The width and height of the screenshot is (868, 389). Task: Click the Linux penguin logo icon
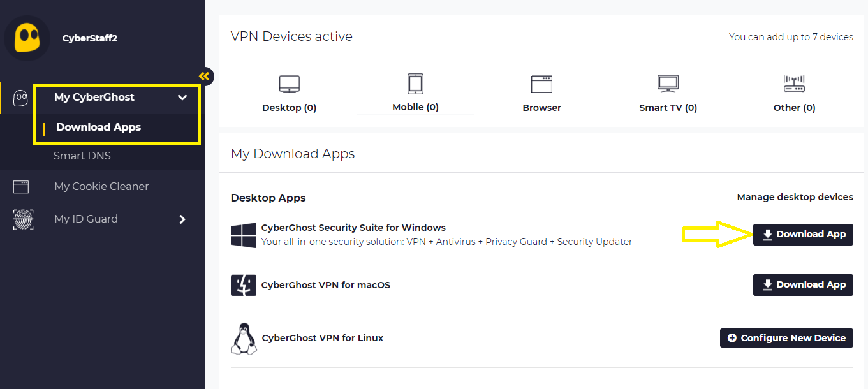tap(243, 338)
